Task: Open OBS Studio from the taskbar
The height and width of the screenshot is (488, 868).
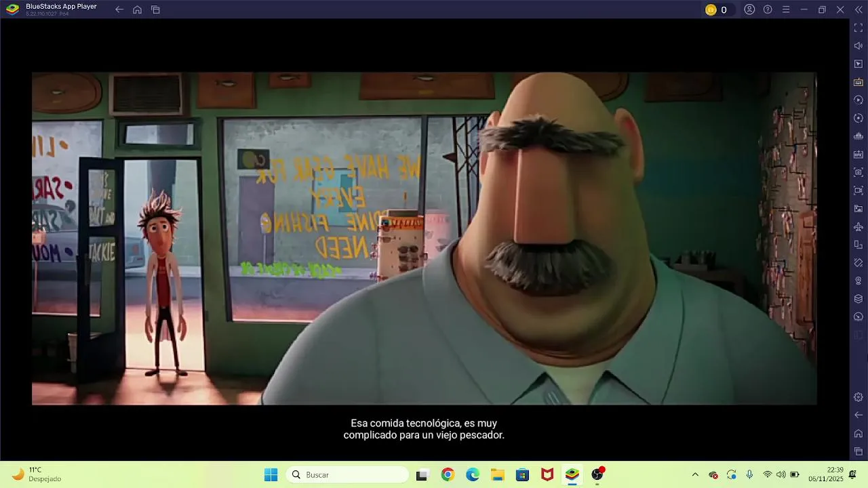Action: point(597,474)
